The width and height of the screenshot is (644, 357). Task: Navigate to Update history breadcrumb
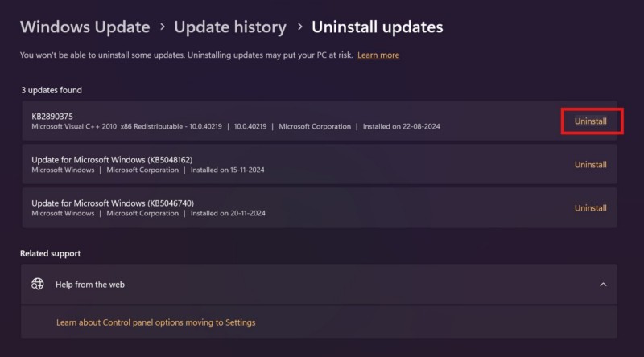230,27
